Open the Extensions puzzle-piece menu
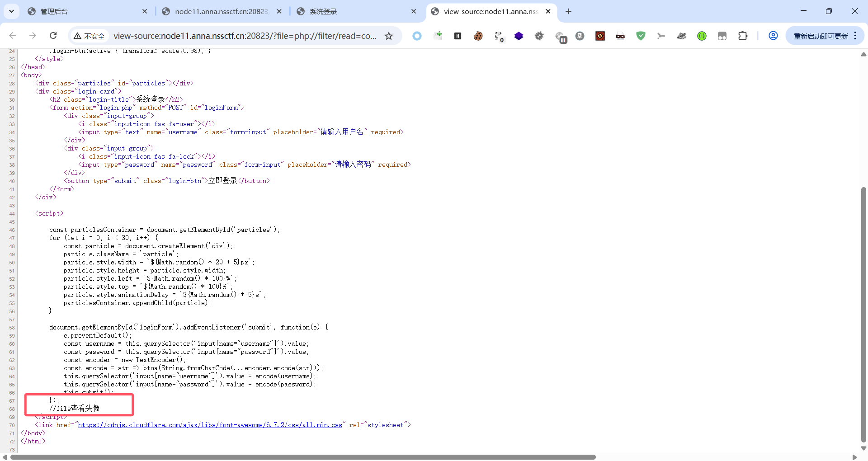868x461 pixels. coord(743,36)
